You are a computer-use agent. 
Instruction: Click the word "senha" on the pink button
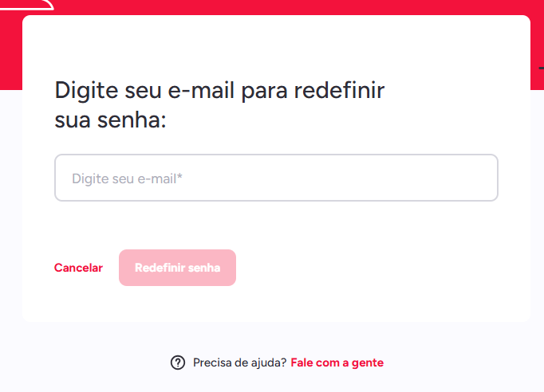(x=204, y=268)
